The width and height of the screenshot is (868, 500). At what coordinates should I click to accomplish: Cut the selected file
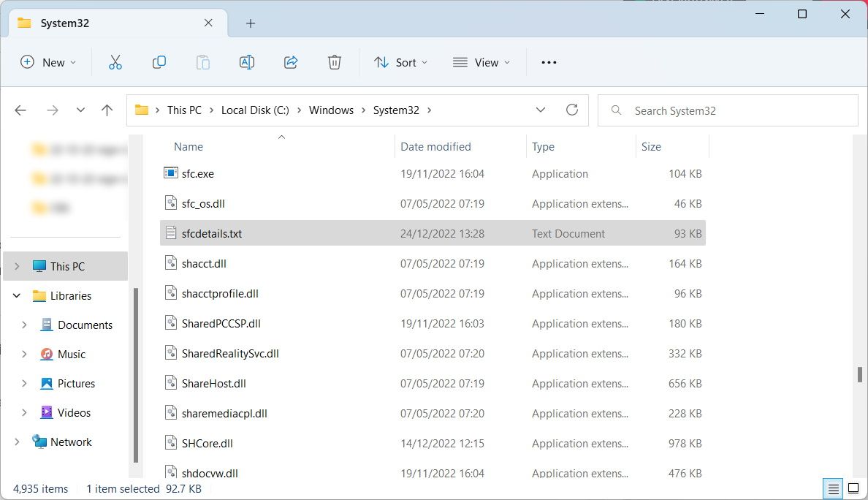click(x=115, y=62)
